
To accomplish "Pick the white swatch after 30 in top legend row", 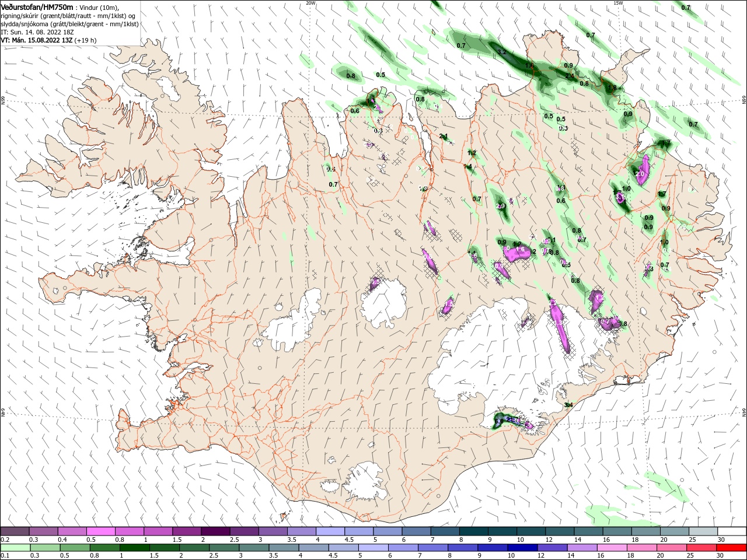I will (732, 531).
